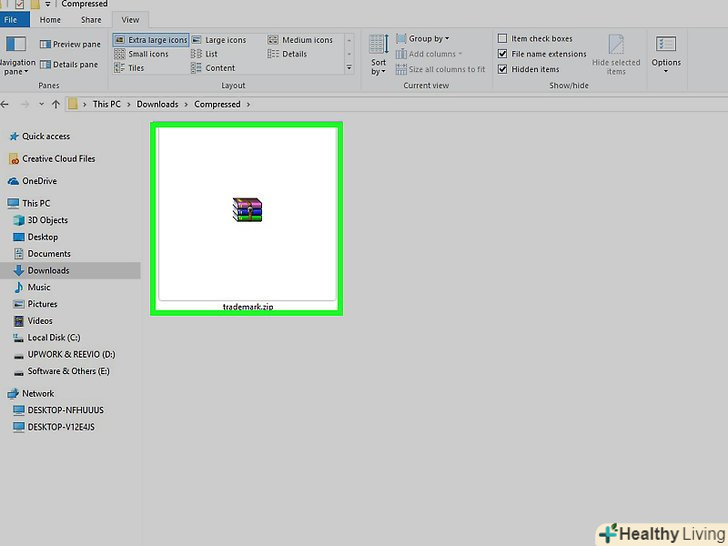The width and height of the screenshot is (728, 546).
Task: Select Downloads in navigation pane
Action: 70,270
